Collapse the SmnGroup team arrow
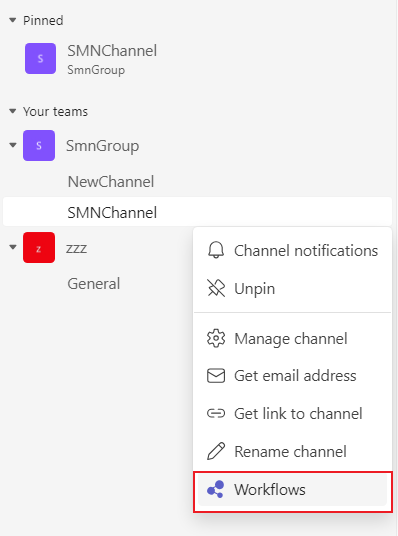 13,145
